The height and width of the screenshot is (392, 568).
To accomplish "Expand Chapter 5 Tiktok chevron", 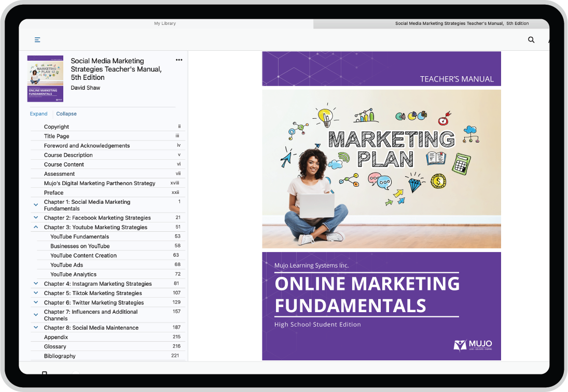I will pos(36,293).
